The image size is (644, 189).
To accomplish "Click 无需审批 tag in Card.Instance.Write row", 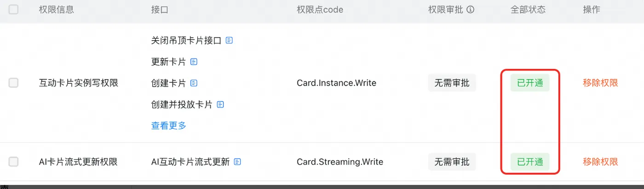I will (x=452, y=83).
